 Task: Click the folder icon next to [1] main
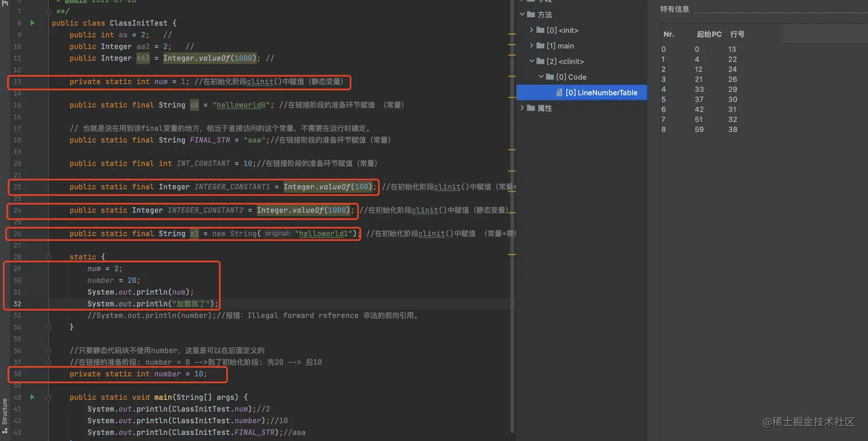point(540,45)
